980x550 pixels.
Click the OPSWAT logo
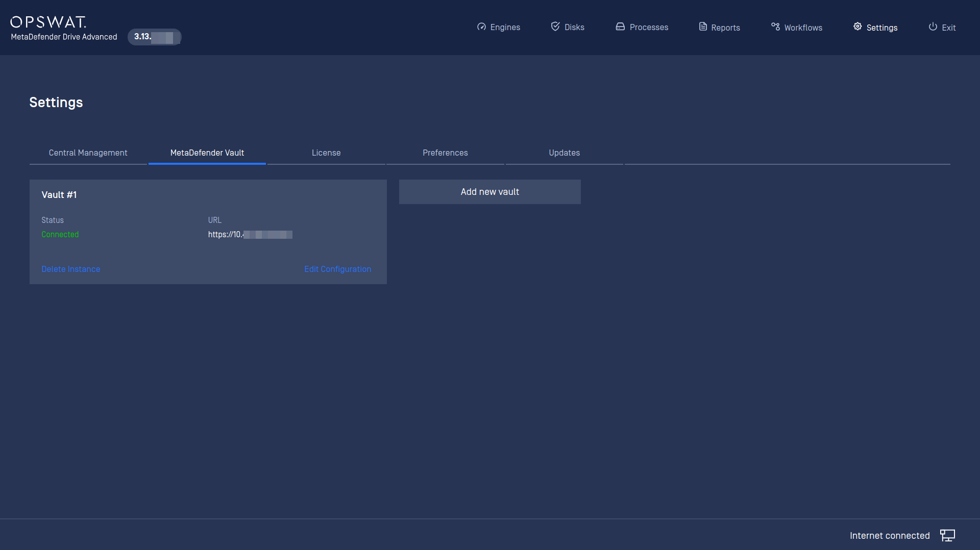[48, 22]
